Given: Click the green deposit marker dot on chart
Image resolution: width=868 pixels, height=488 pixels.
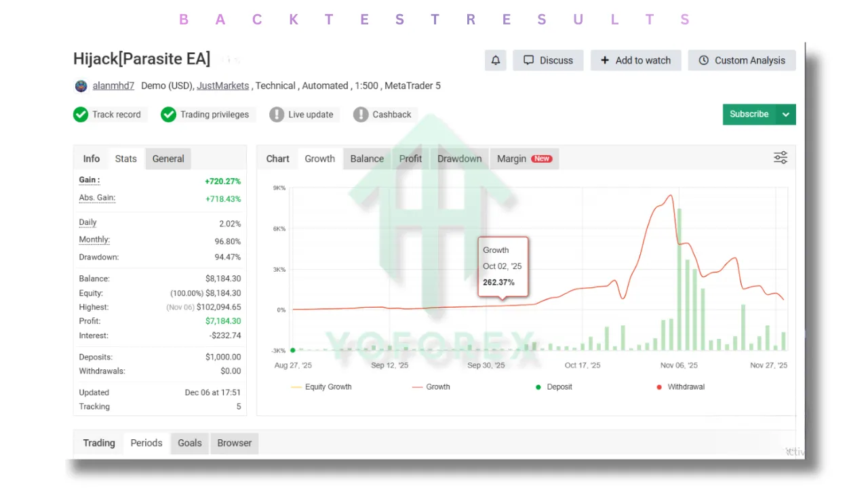Looking at the screenshot, I should pyautogui.click(x=292, y=350).
